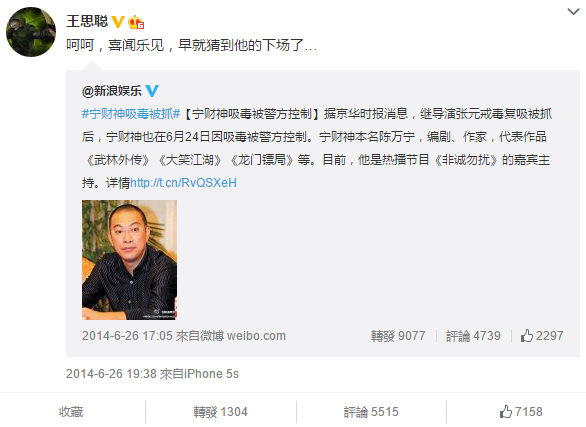
Task: Like the original post with 2297 thumbs-up
Action: click(x=542, y=335)
